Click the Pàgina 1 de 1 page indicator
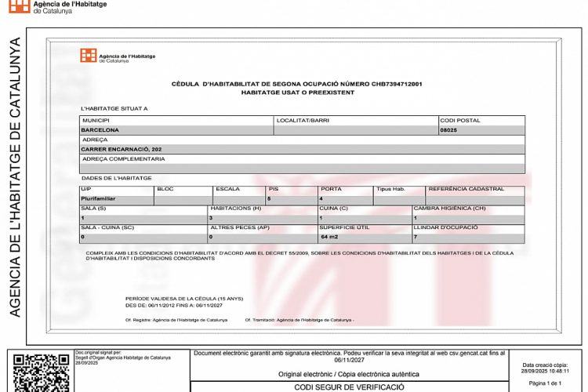 546,383
